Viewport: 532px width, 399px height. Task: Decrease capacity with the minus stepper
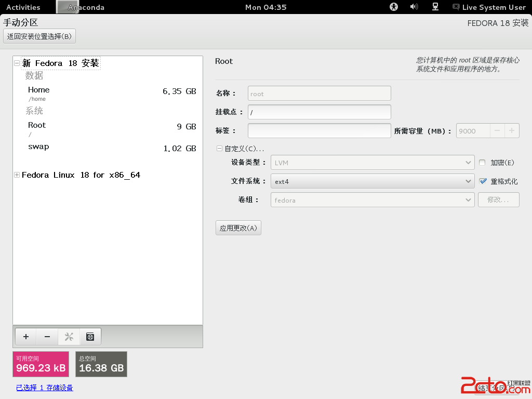(497, 130)
